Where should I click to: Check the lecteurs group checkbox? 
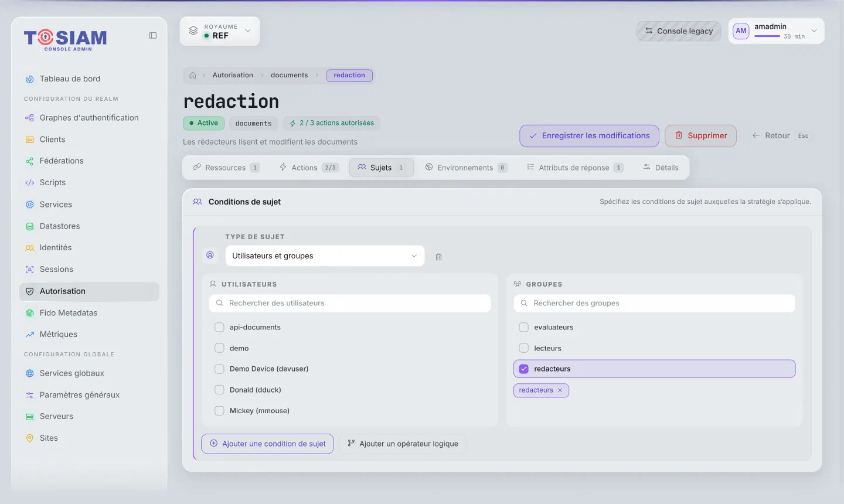(524, 348)
